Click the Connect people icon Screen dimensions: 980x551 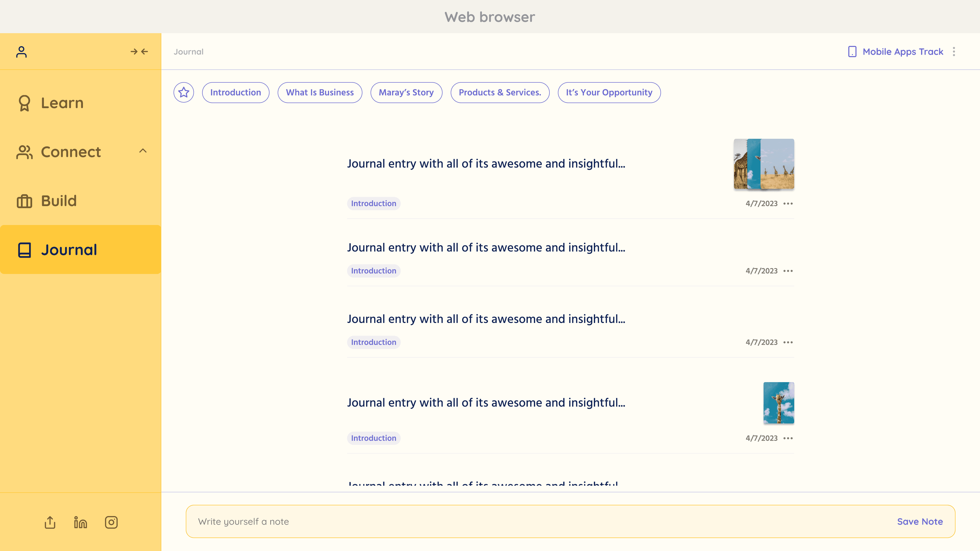[24, 152]
